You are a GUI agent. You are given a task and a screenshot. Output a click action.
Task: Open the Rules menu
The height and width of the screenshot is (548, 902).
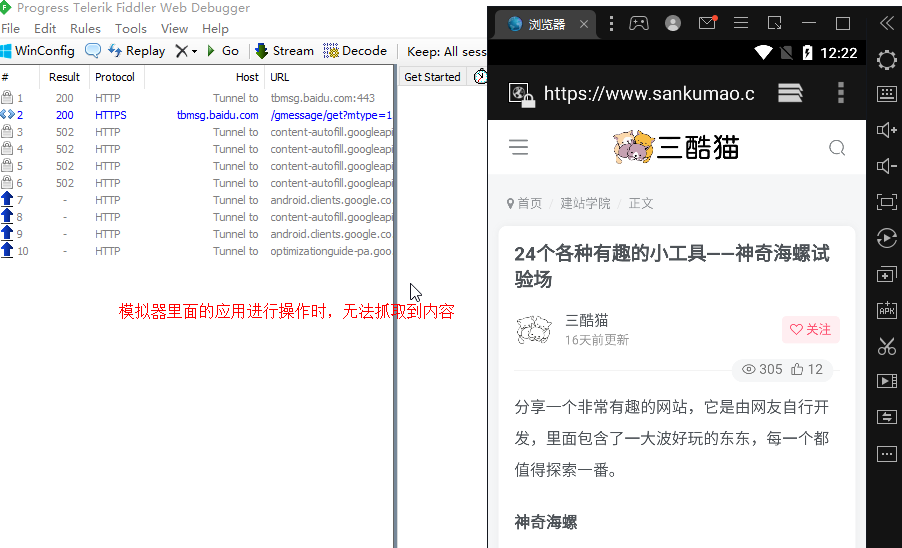(x=85, y=29)
